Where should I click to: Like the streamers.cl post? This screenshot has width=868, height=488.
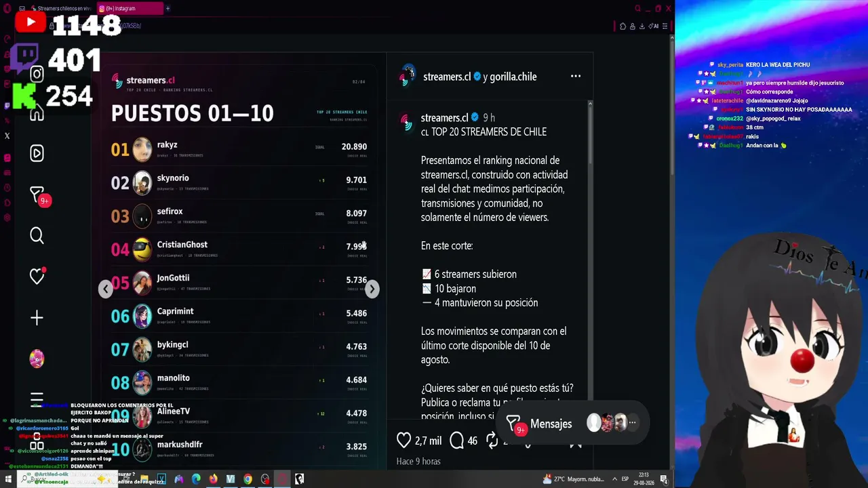pos(403,441)
